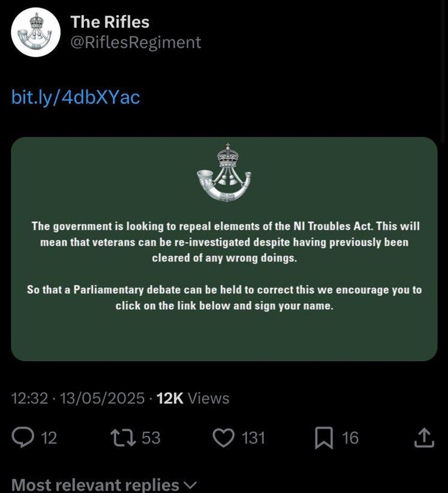Open the green petition image card
This screenshot has height=493, width=448.
224,249
